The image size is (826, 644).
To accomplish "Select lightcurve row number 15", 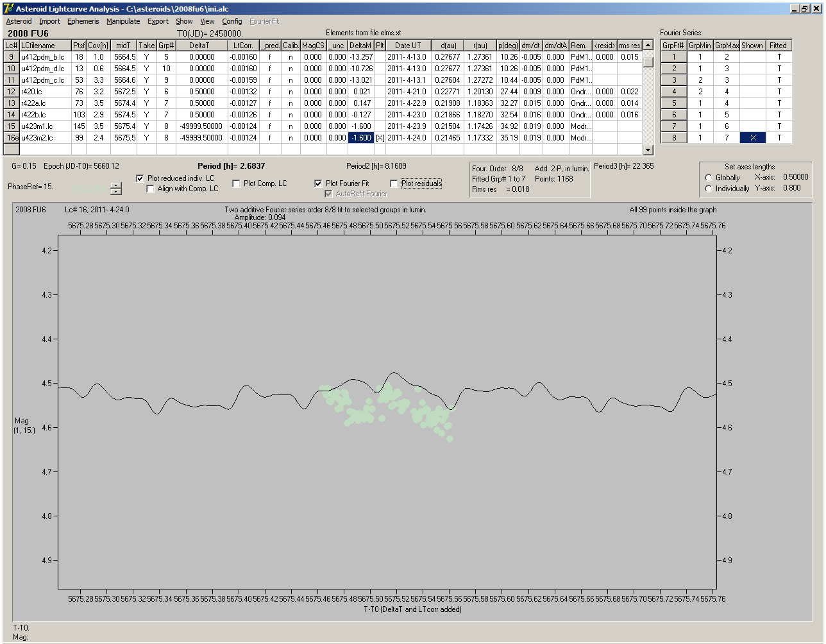I will pyautogui.click(x=12, y=126).
